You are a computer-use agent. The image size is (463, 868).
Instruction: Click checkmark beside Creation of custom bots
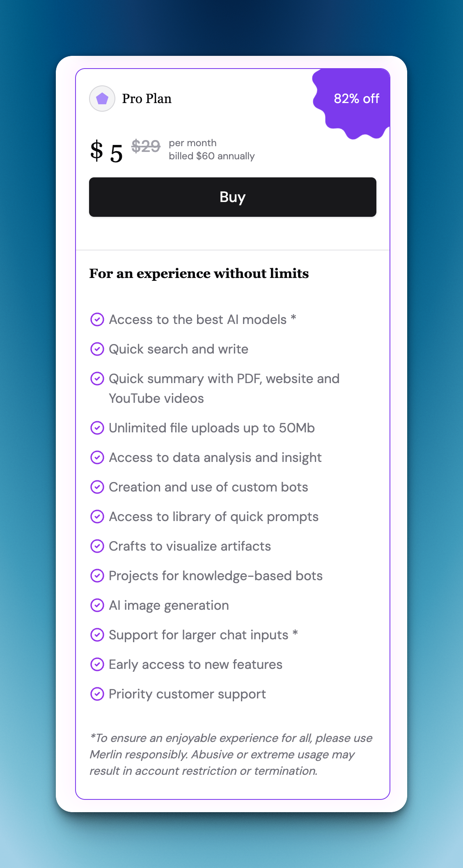[97, 487]
